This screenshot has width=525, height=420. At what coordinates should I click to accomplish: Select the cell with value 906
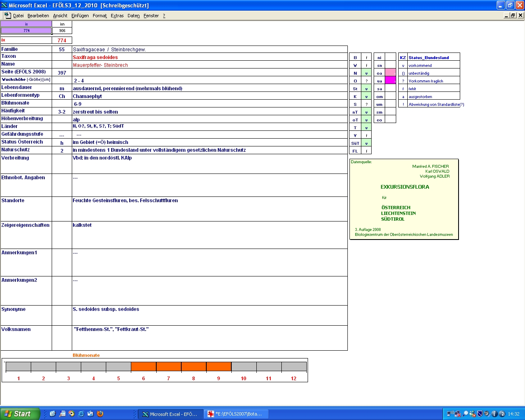[62, 30]
